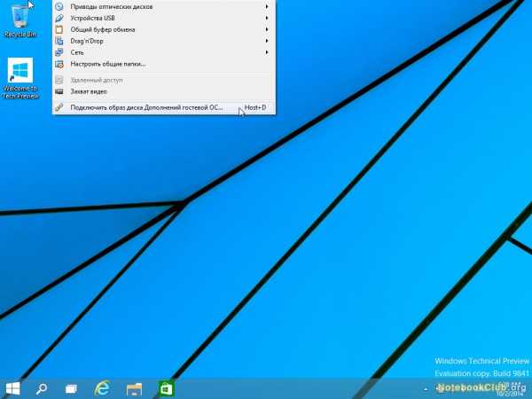532x399 pixels.
Task: Click the Search magnifier on the taskbar
Action: pyautogui.click(x=41, y=388)
